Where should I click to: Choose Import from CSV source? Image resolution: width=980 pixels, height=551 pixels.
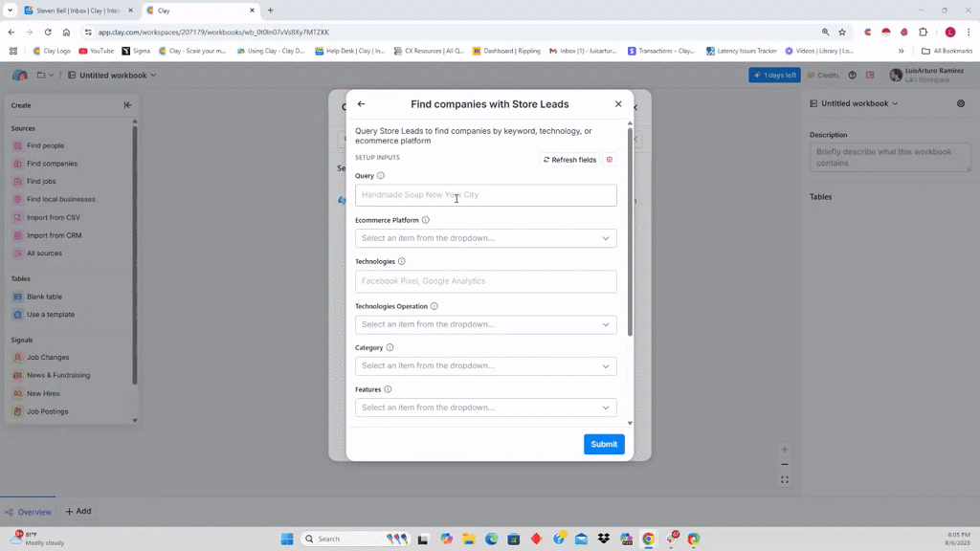pos(53,217)
